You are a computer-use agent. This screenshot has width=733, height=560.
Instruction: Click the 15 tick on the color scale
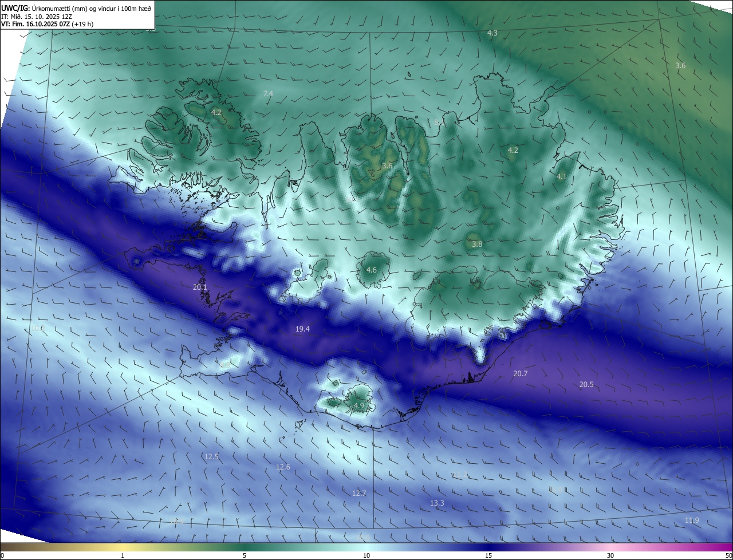[x=488, y=555]
